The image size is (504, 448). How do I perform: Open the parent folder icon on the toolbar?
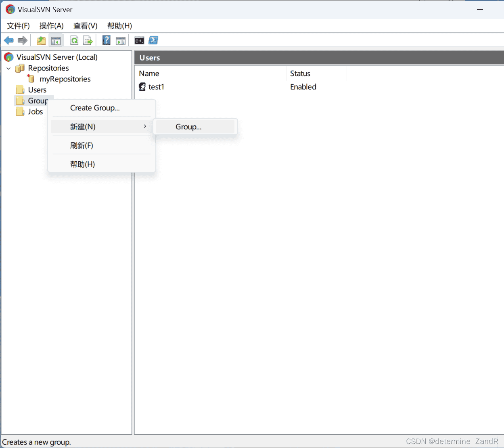pos(41,40)
